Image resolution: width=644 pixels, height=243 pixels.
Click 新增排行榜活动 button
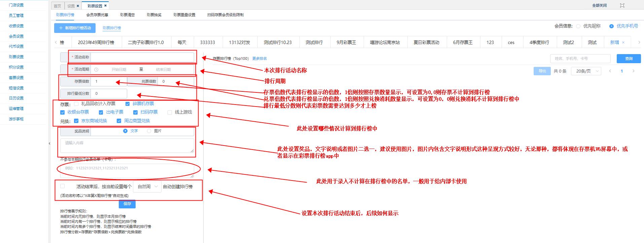click(x=75, y=28)
